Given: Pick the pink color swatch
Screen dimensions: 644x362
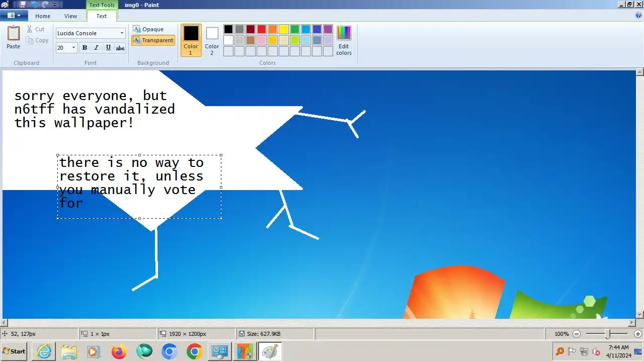Looking at the screenshot, I should pyautogui.click(x=262, y=40).
